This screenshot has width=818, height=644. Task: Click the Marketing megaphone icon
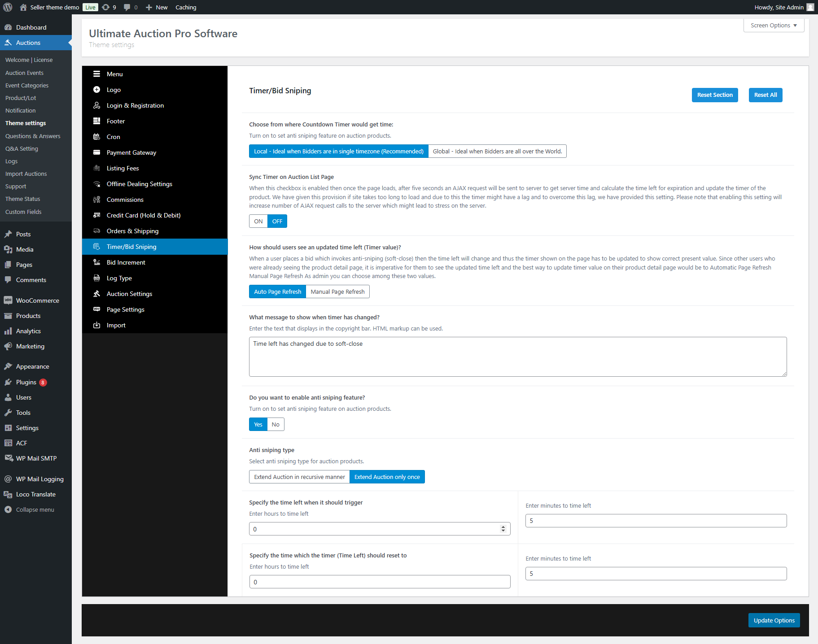click(8, 346)
